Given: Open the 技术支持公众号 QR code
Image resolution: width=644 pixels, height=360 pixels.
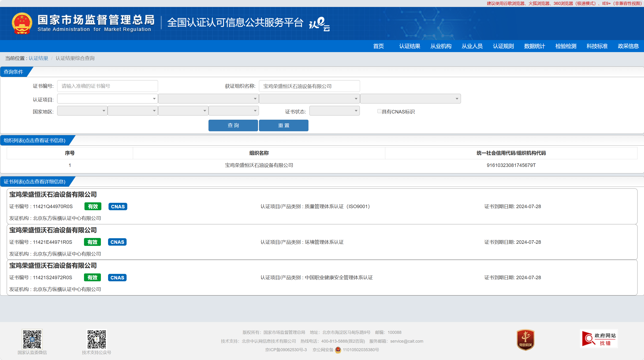Looking at the screenshot, I should click(96, 339).
